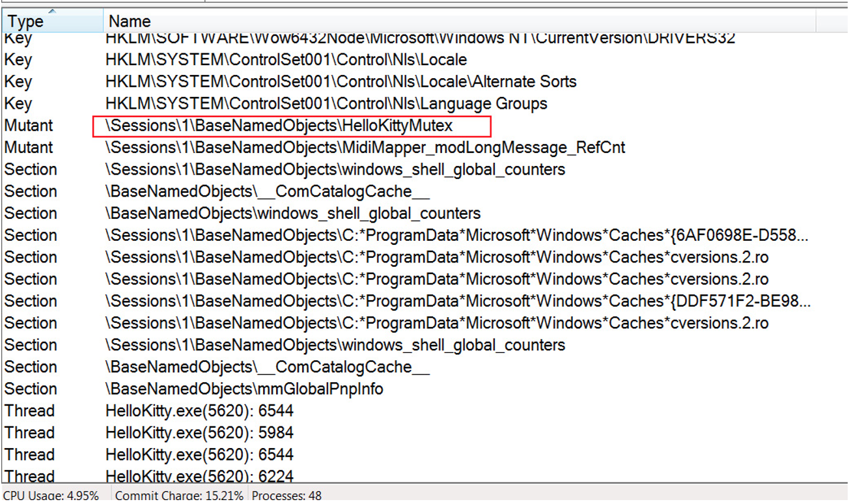Select HelloKitty.exe thread 6224 row
849x504 pixels.
point(199,477)
